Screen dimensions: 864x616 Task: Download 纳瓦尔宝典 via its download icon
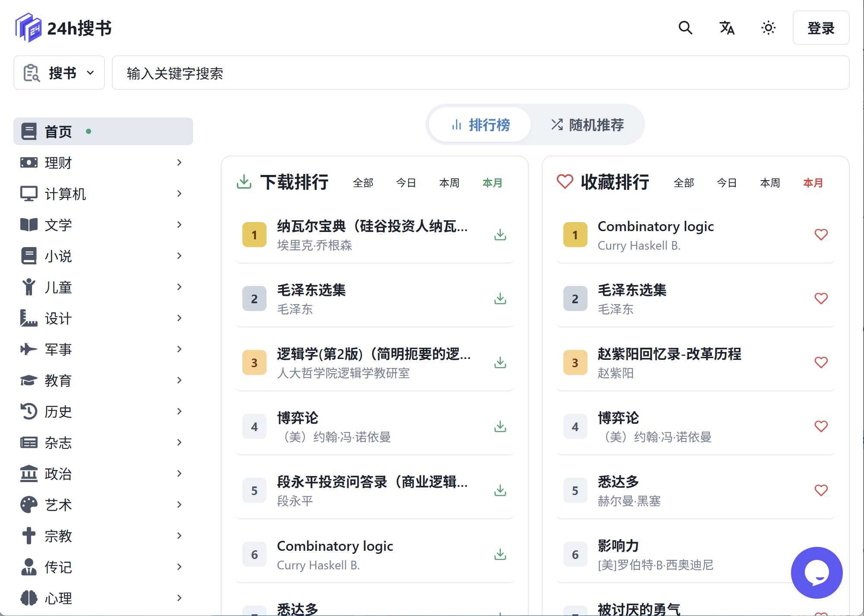tap(500, 235)
